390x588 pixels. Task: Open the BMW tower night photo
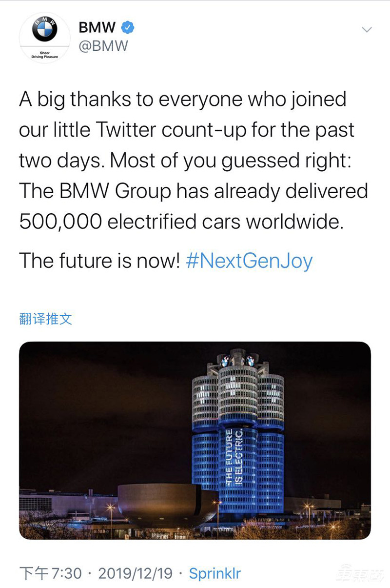click(x=195, y=440)
